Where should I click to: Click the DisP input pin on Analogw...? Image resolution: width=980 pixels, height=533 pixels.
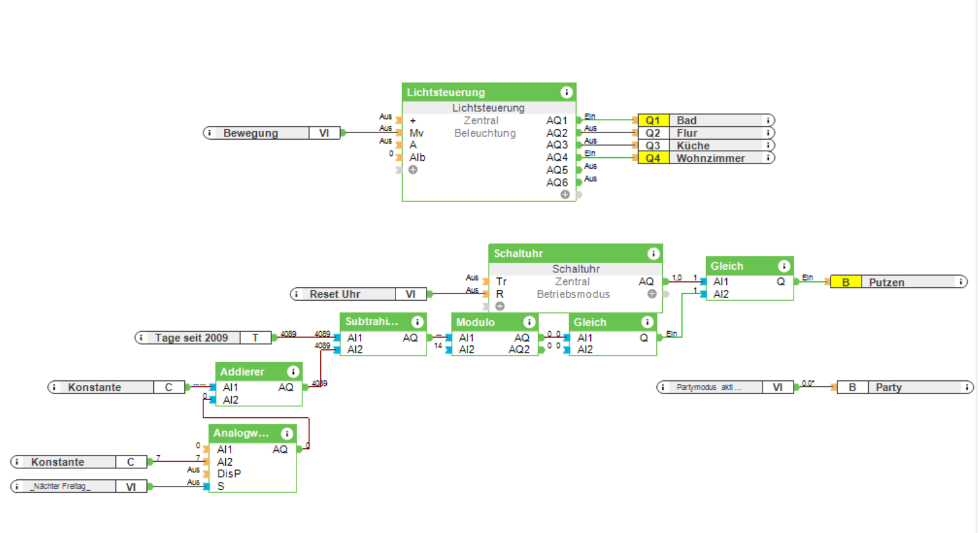pos(206,474)
